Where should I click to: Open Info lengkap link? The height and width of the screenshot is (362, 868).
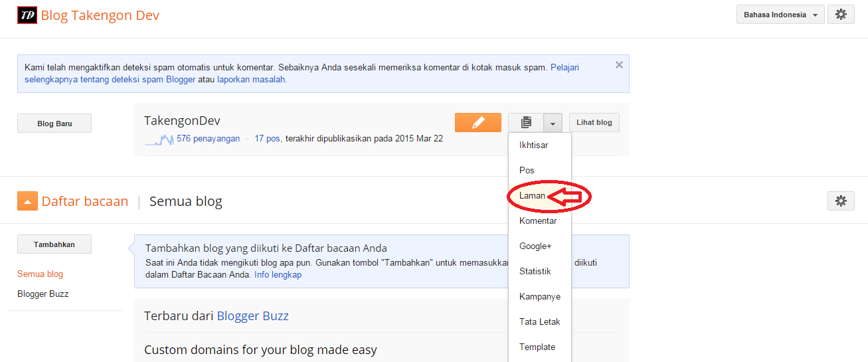click(x=278, y=274)
